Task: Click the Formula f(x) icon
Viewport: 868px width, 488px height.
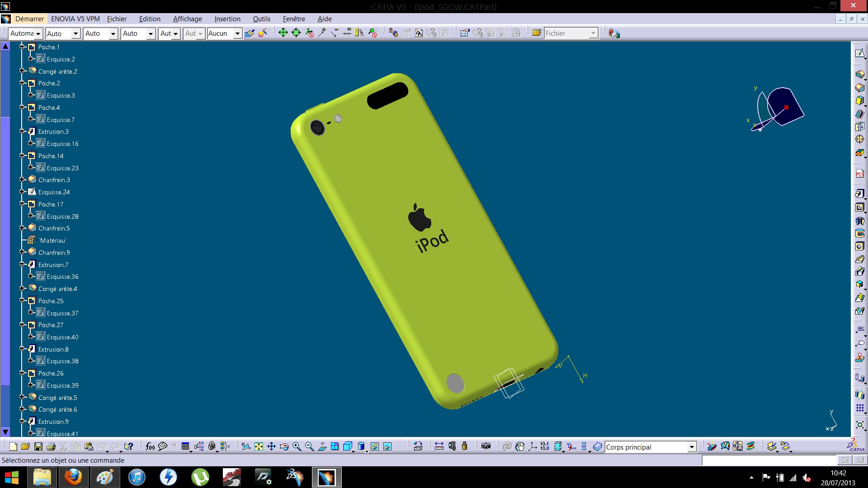Action: [x=150, y=447]
